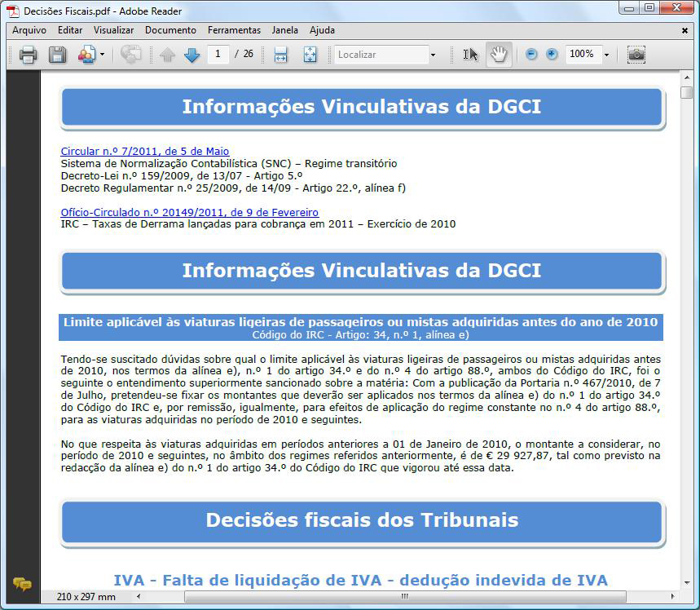Expand the collaborate tool dropdown arrow
The width and height of the screenshot is (700, 610).
(102, 55)
